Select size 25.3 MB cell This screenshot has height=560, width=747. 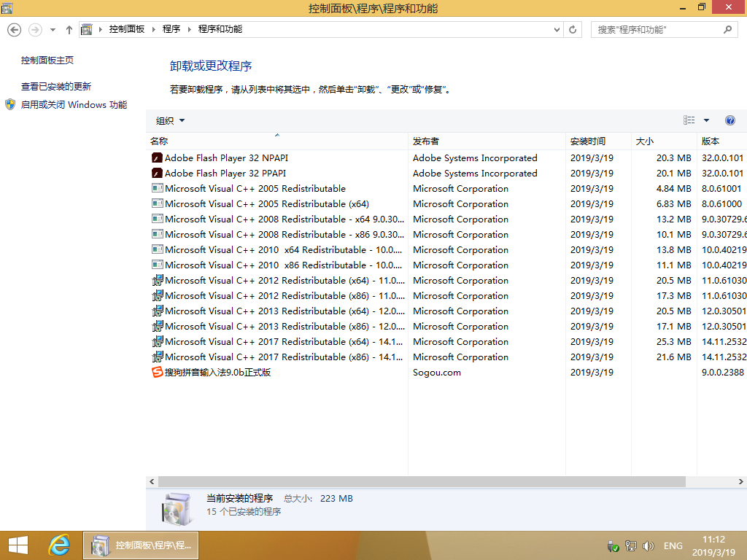click(x=673, y=341)
